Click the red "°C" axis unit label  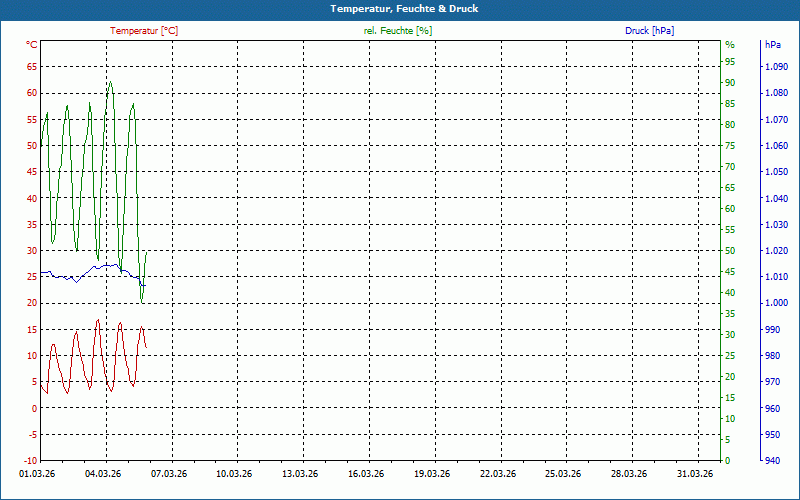32,45
